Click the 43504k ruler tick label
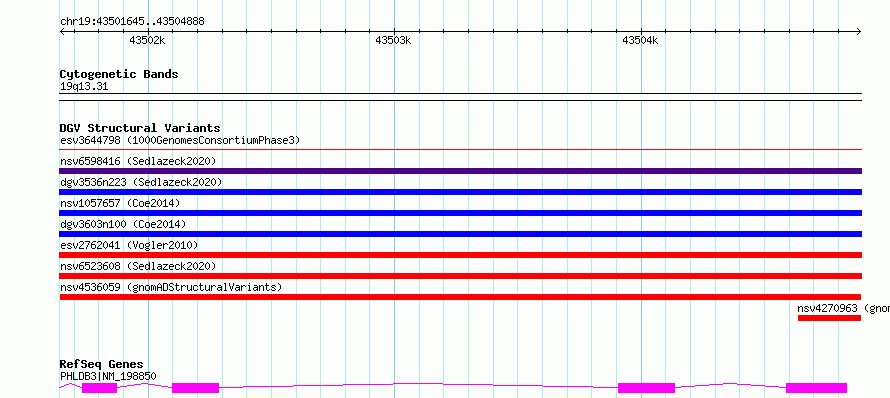Screen dimensions: 890x398 pos(640,40)
